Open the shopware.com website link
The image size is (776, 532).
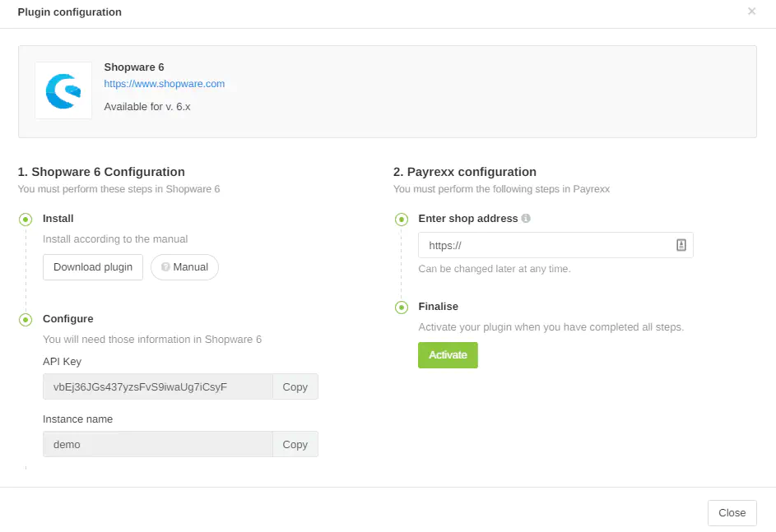coord(164,84)
